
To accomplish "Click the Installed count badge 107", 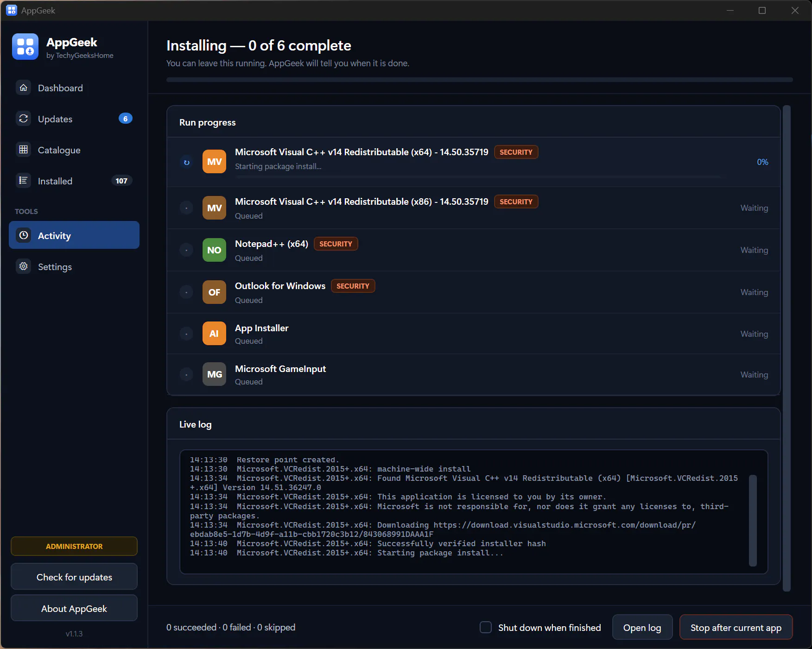I will pyautogui.click(x=121, y=181).
